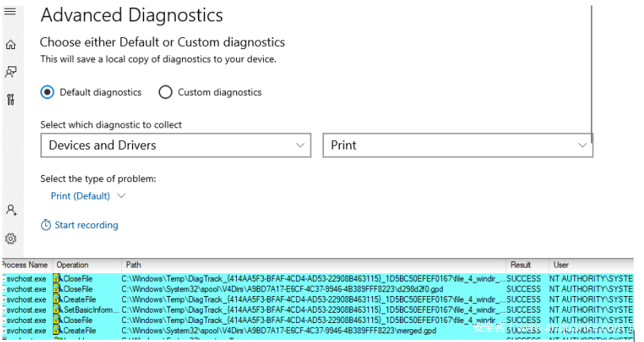Open the Print category dropdown
The width and height of the screenshot is (644, 342).
(x=457, y=146)
